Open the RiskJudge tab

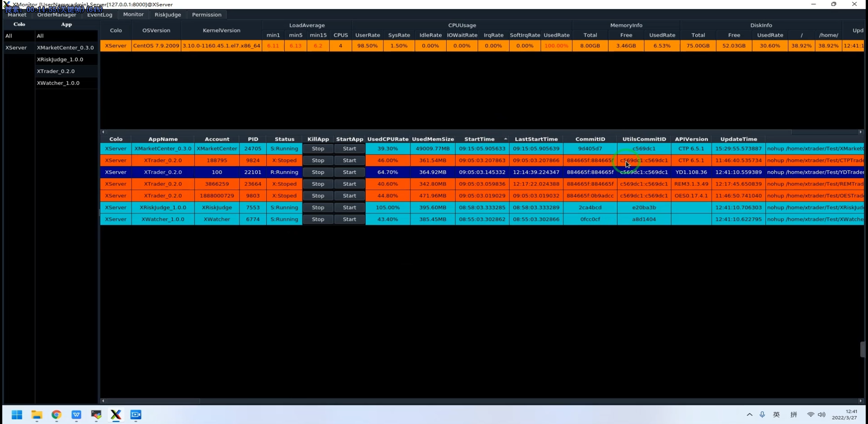coord(167,15)
